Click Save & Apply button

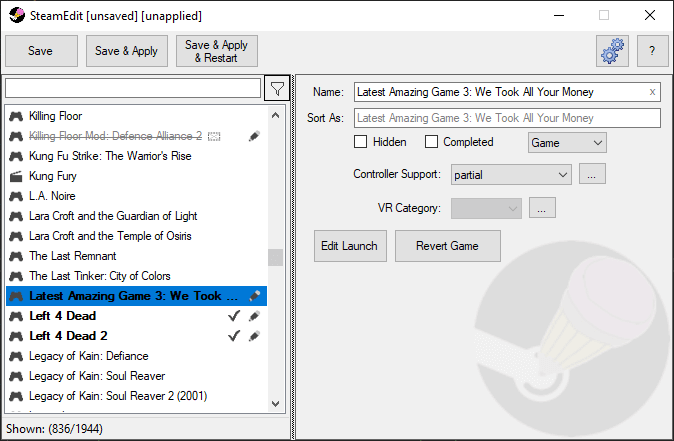click(x=127, y=51)
